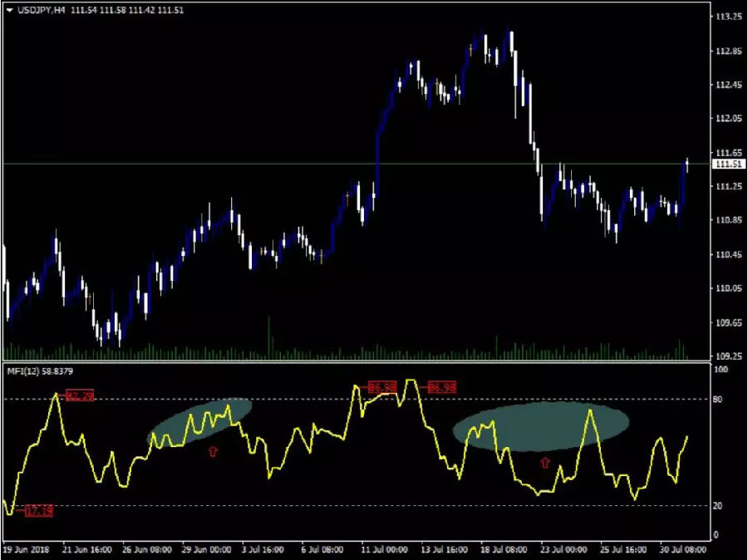Click the 110.85 price axis label
The image size is (748, 560).
pyautogui.click(x=729, y=220)
